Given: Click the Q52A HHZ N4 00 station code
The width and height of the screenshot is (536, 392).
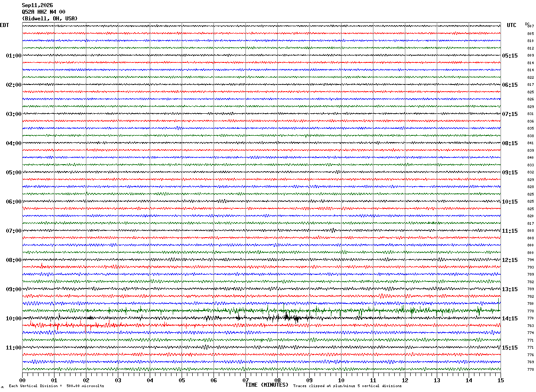Looking at the screenshot, I should tap(44, 12).
